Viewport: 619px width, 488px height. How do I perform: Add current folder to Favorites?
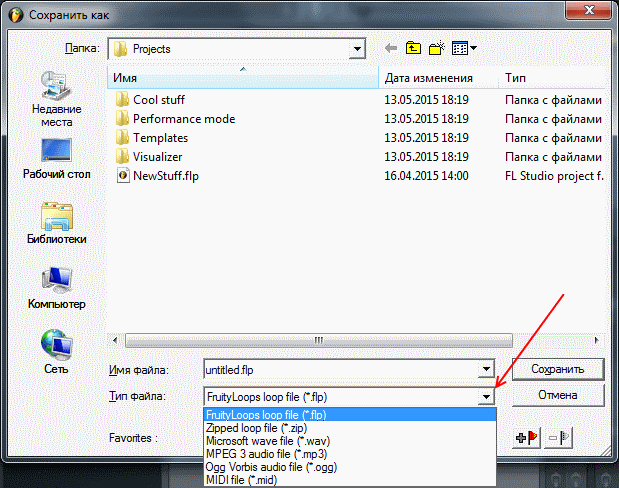coord(526,437)
